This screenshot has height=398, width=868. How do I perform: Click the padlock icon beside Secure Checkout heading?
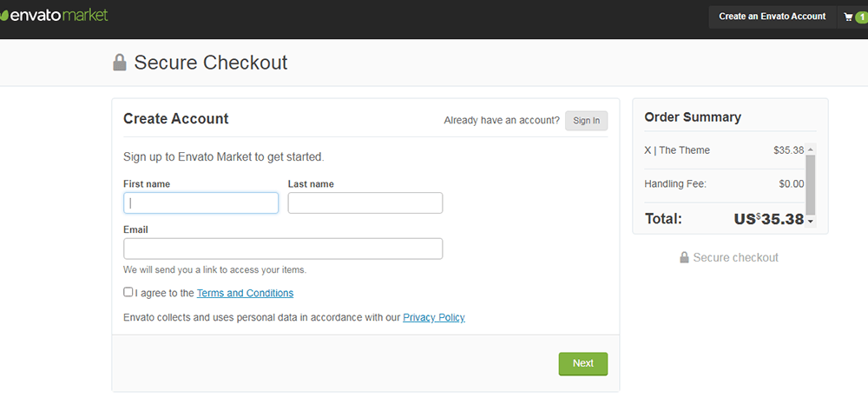click(120, 62)
